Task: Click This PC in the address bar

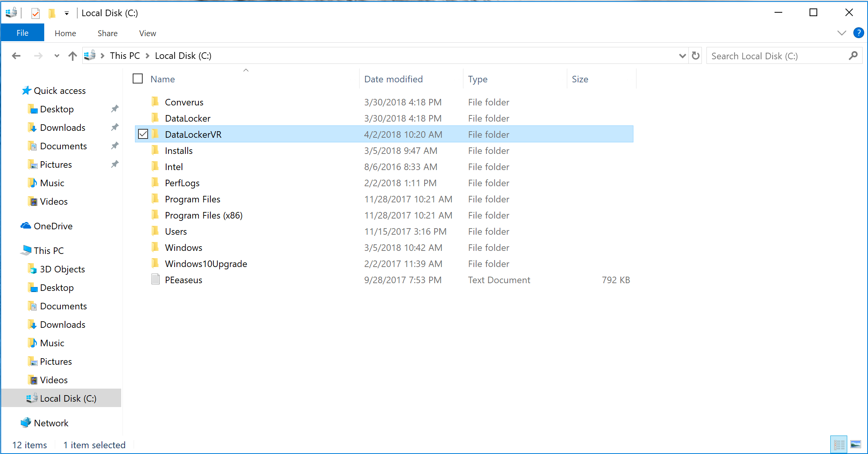Action: tap(125, 56)
